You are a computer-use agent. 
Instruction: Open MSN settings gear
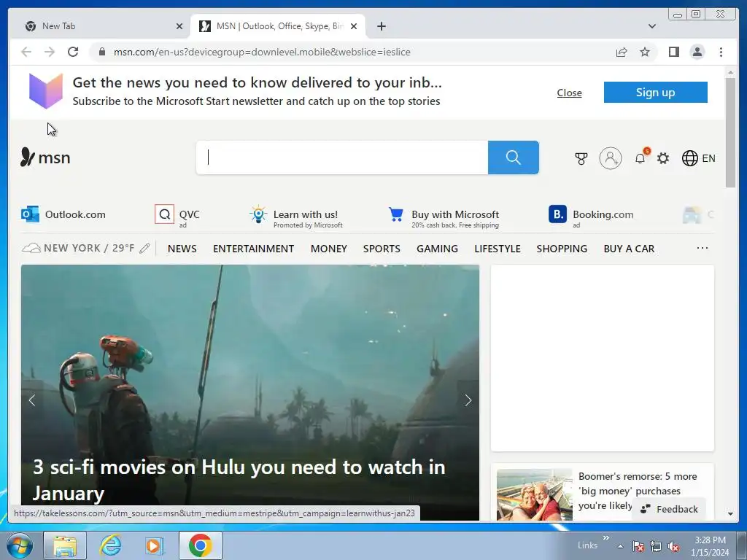pos(663,158)
